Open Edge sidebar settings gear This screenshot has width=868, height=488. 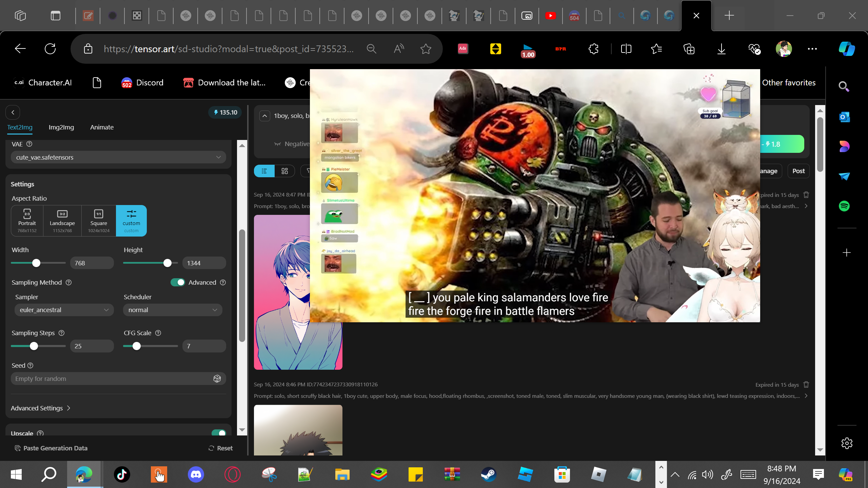[847, 443]
